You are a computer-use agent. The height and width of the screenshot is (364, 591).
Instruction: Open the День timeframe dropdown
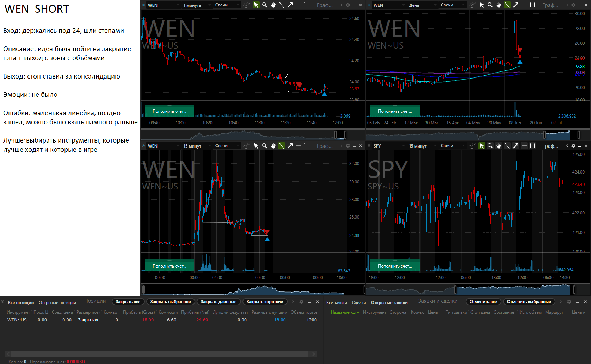click(x=422, y=5)
